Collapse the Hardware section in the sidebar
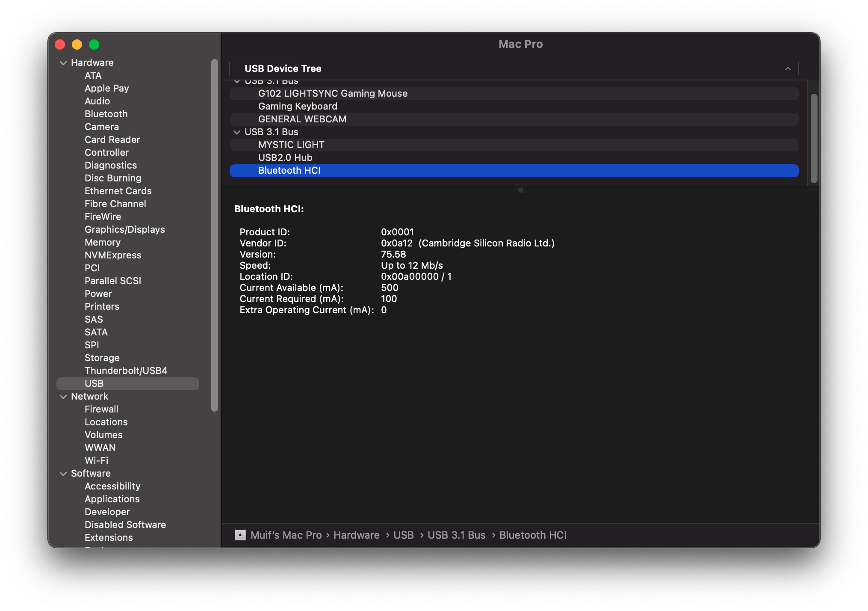This screenshot has width=868, height=611. pos(63,62)
